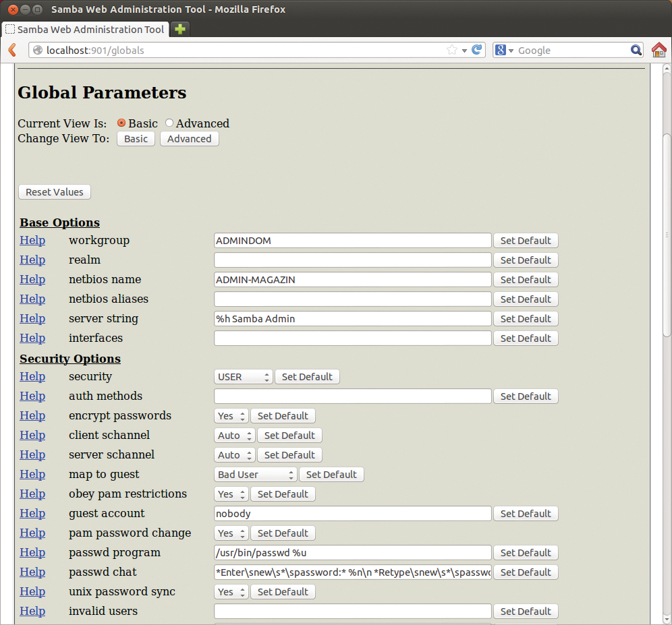Screen dimensions: 672x625
Task: Open Help link for workgroup
Action: [32, 240]
